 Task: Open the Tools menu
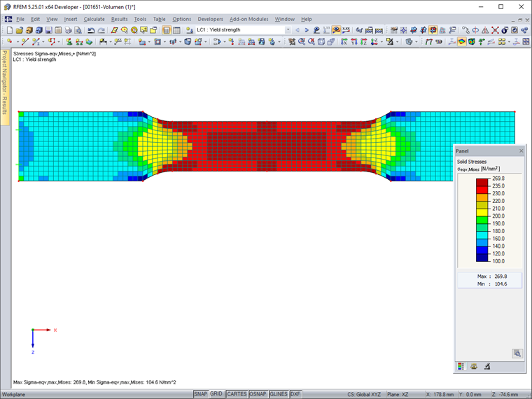pyautogui.click(x=140, y=20)
